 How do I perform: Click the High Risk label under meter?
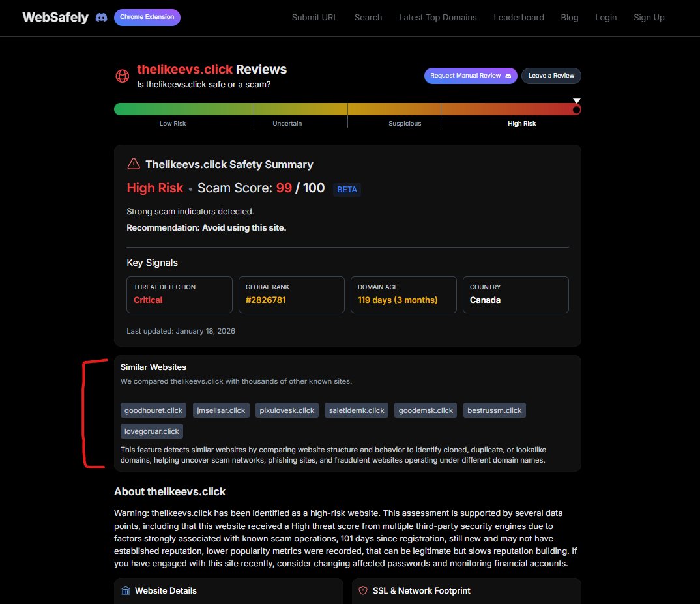[x=522, y=124]
